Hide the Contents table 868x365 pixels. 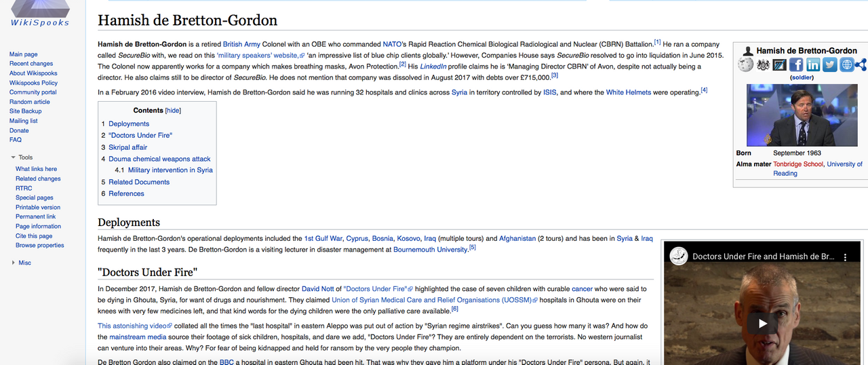coord(173,111)
